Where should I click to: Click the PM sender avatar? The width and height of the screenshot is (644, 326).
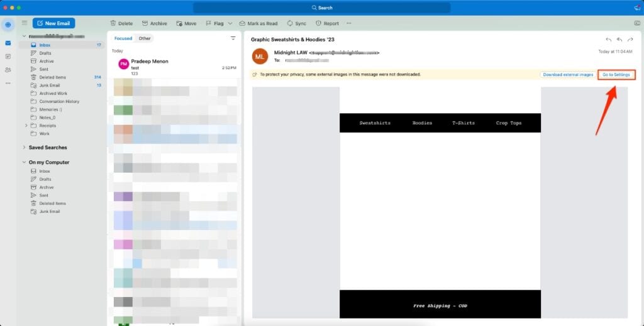124,64
